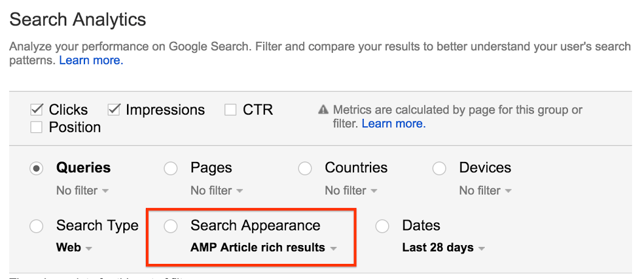
Task: Select the Queries radio button
Action: click(37, 169)
